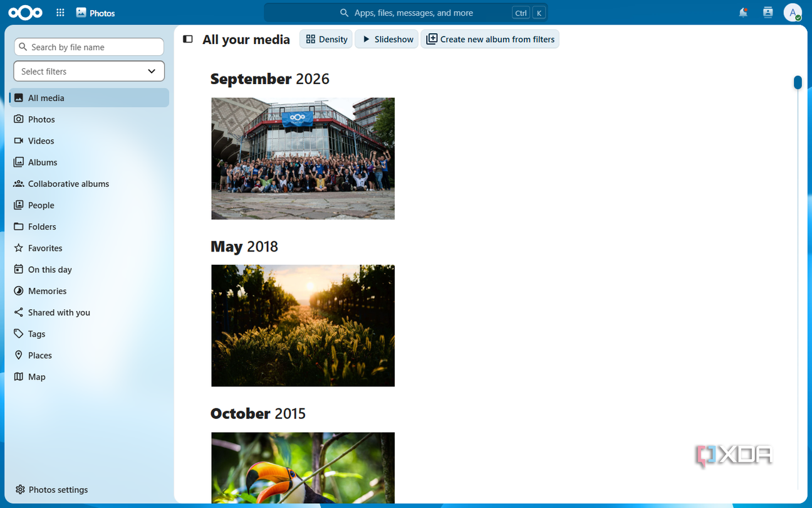The width and height of the screenshot is (812, 508).
Task: Click the October 2015 heading
Action: click(x=258, y=414)
